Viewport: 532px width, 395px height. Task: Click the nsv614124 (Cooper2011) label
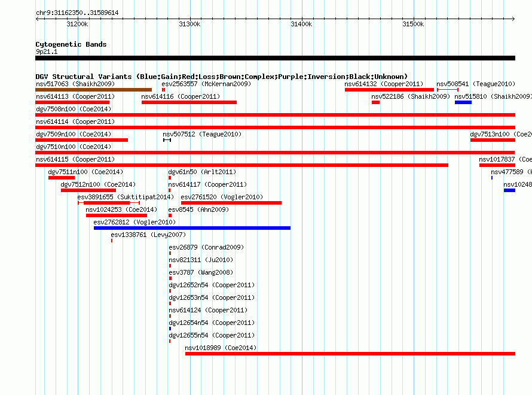[208, 310]
